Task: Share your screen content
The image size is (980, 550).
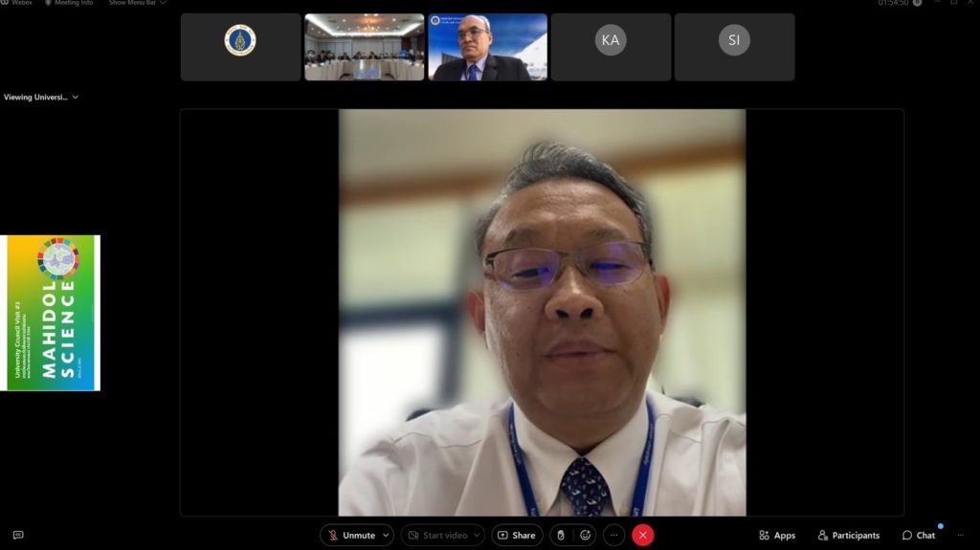Action: coord(517,536)
